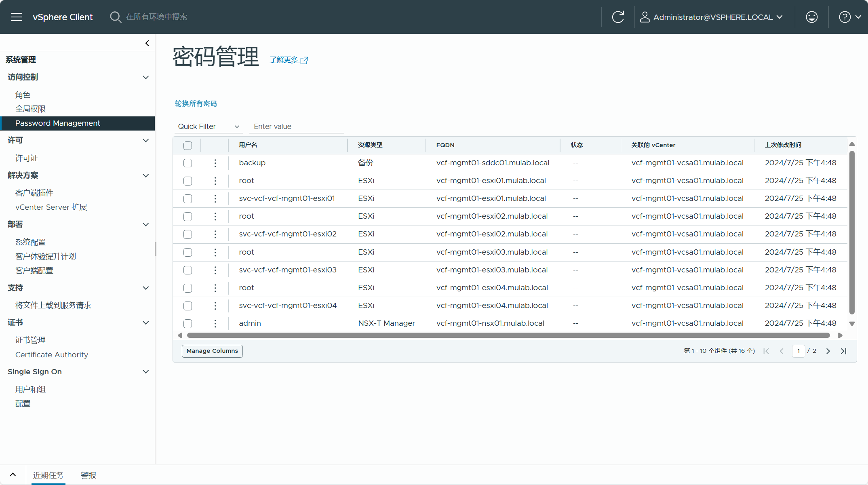Image resolution: width=868 pixels, height=485 pixels.
Task: Select Password Management in sidebar
Action: 78,123
